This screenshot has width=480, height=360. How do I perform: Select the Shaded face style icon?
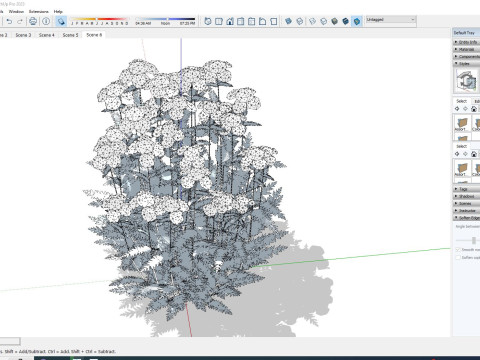(x=335, y=21)
